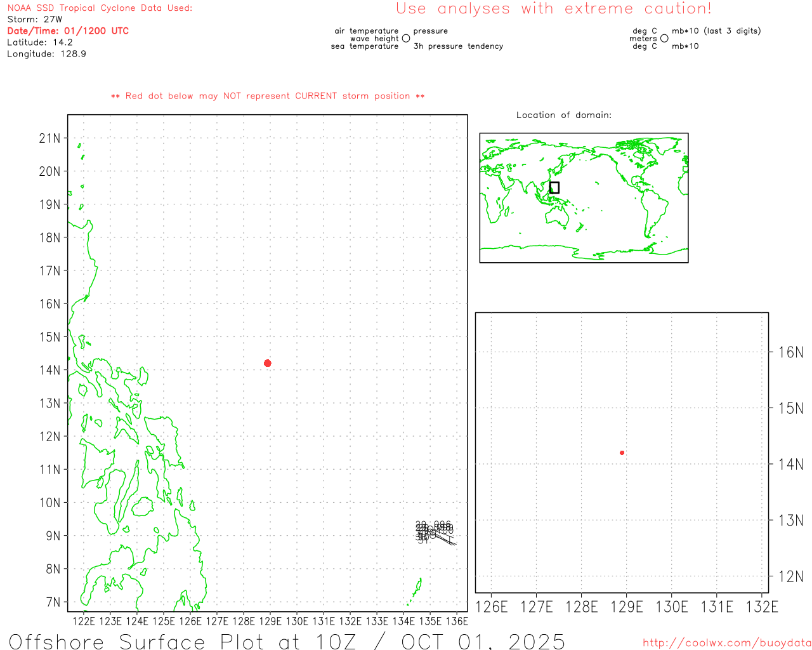The width and height of the screenshot is (812, 650).
Task: Click the Storm: 27W label
Action: coord(35,20)
